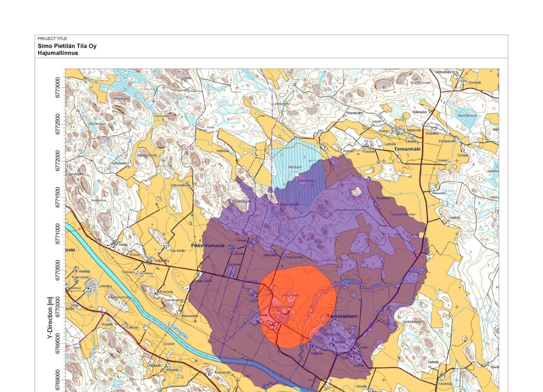Image resolution: width=543 pixels, height=392 pixels.
Task: Click the 6772500 y-axis tick label
Action: pos(58,124)
